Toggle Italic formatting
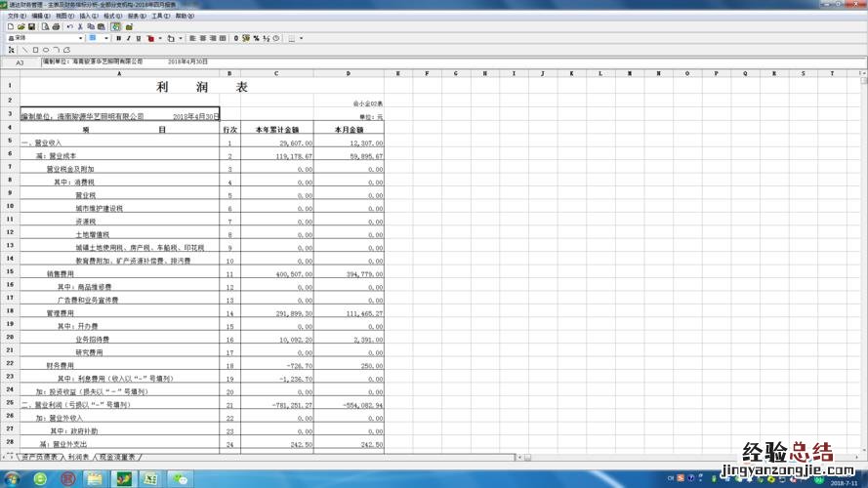The height and width of the screenshot is (488, 868). [x=129, y=38]
